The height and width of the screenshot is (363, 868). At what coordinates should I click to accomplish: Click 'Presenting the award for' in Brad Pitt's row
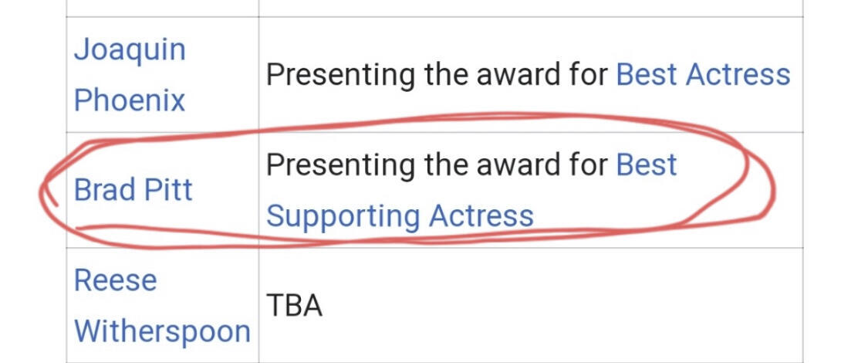(x=437, y=165)
